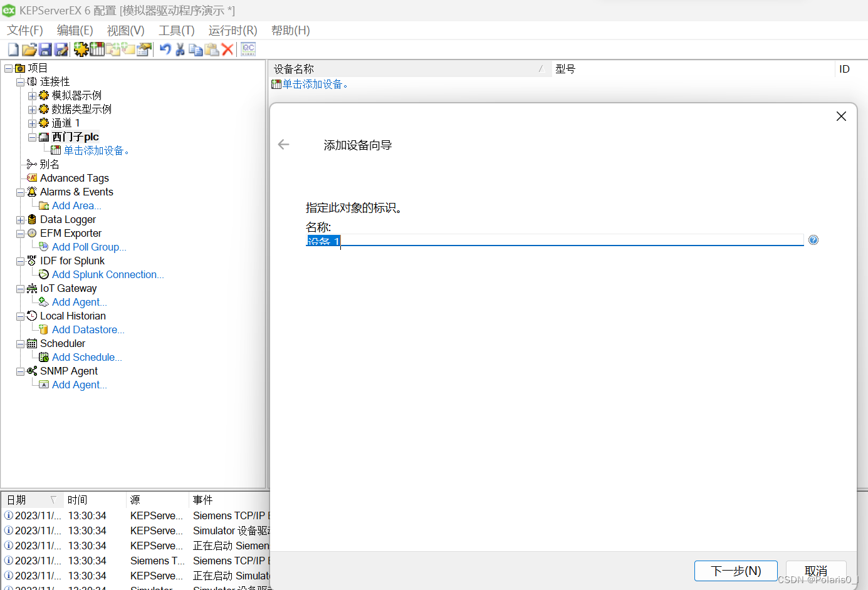This screenshot has height=590, width=868.
Task: Click the blue Undo arrow icon
Action: point(165,49)
